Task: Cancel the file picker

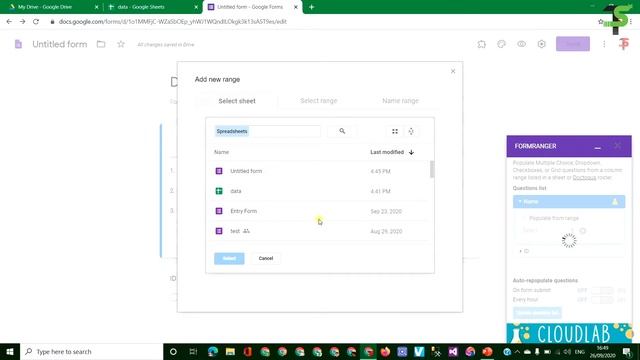Action: (266, 258)
